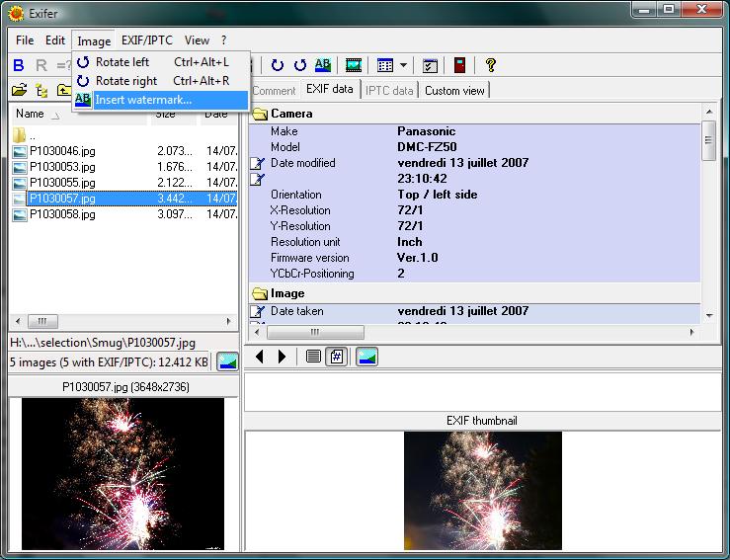This screenshot has width=730, height=560.
Task: Collapse the Image section in EXIF data
Action: (x=261, y=293)
